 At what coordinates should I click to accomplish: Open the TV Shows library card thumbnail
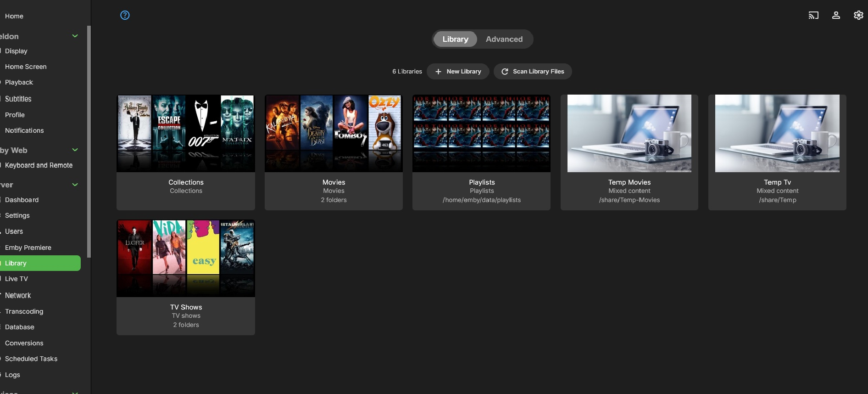pos(186,258)
